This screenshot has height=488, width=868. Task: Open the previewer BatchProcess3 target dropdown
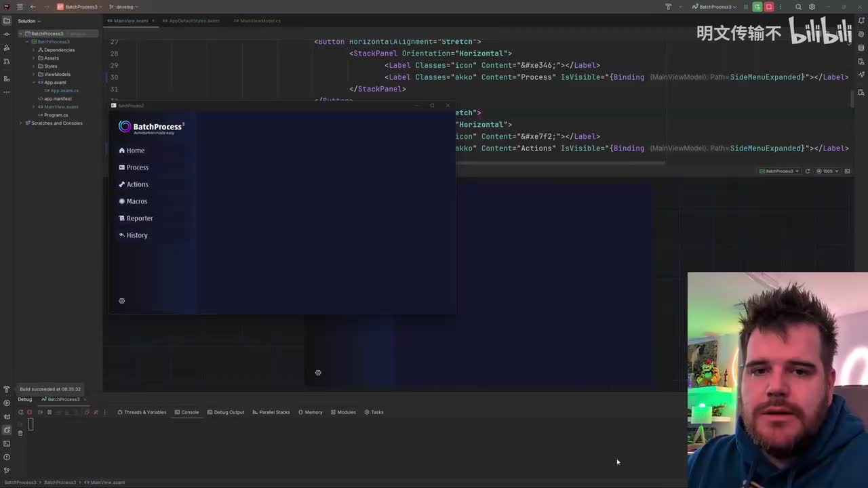tap(779, 171)
